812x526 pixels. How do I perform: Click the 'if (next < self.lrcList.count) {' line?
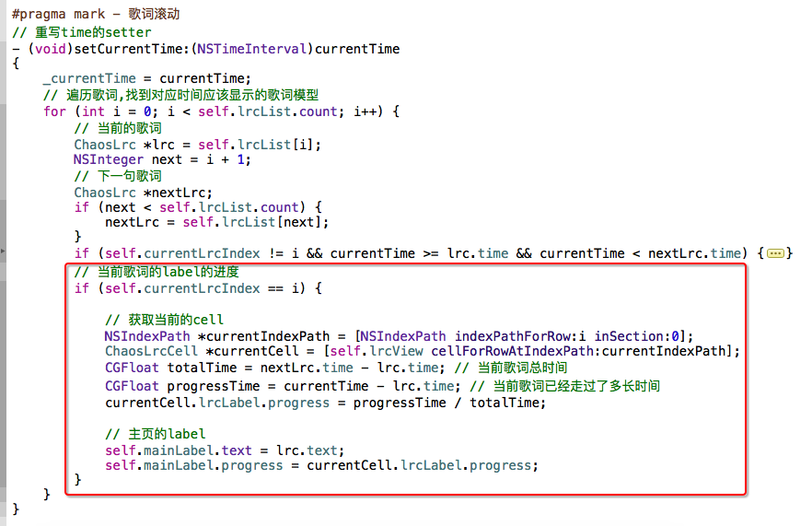[x=198, y=207]
